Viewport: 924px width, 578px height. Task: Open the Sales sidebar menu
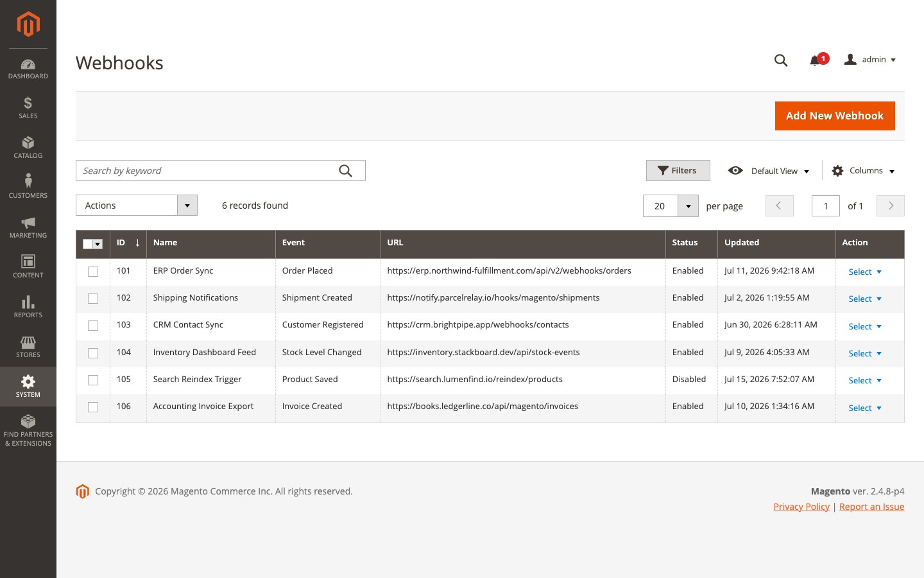(x=28, y=107)
